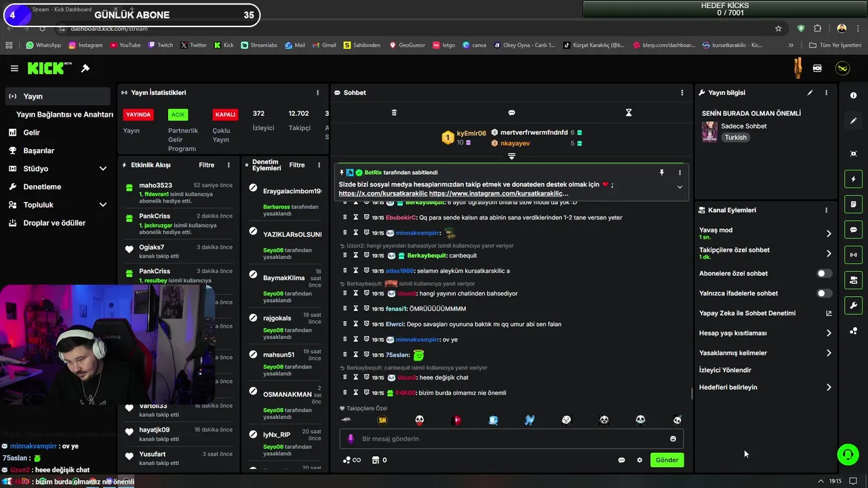Toggle Yalnızca ifadelerle sohbet switch
Image resolution: width=868 pixels, height=488 pixels.
[824, 293]
